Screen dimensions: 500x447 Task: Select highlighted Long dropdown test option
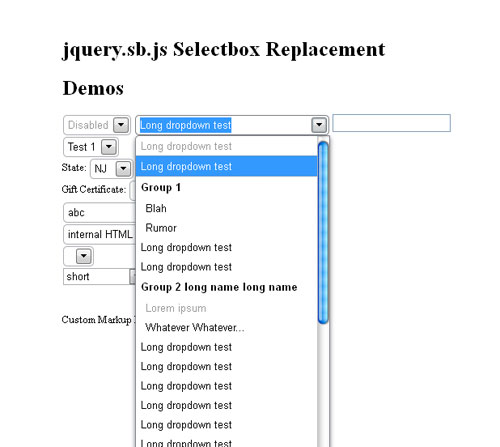226,166
